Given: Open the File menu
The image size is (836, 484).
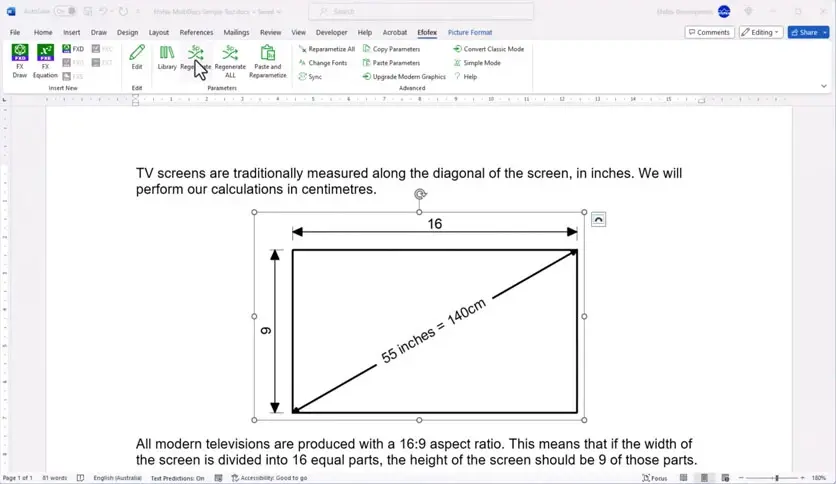Looking at the screenshot, I should (x=15, y=33).
